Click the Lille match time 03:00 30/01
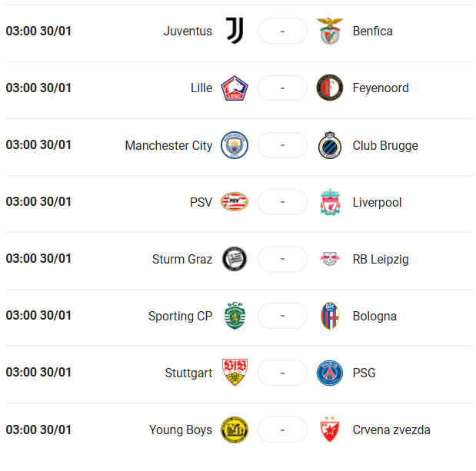 [x=38, y=88]
